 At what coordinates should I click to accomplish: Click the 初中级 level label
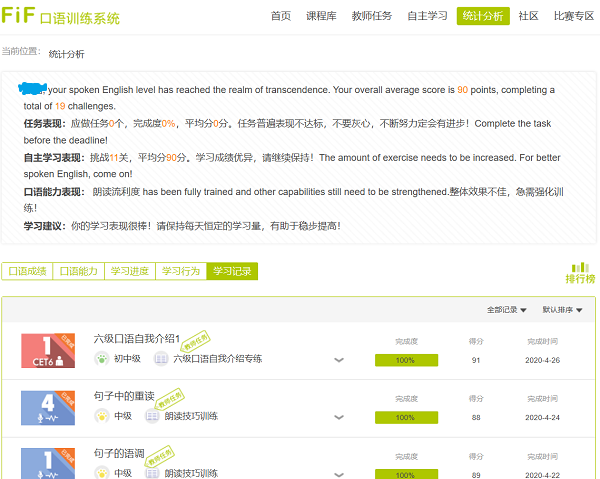127,359
